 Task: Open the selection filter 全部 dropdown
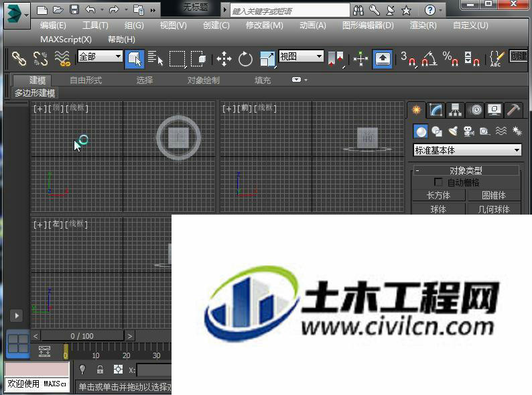100,56
